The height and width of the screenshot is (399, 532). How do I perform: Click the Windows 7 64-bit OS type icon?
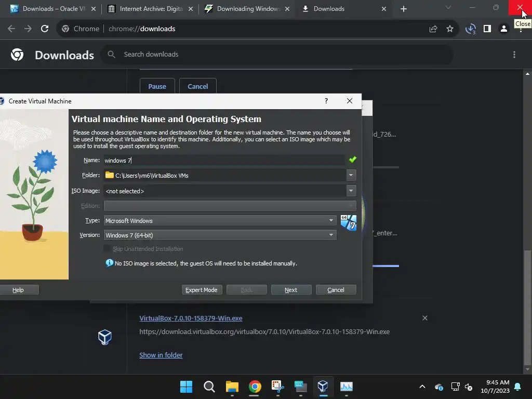(x=349, y=223)
